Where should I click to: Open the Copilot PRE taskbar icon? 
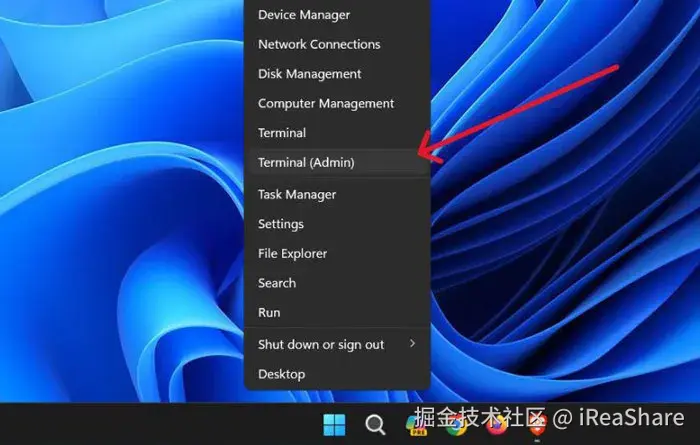416,425
